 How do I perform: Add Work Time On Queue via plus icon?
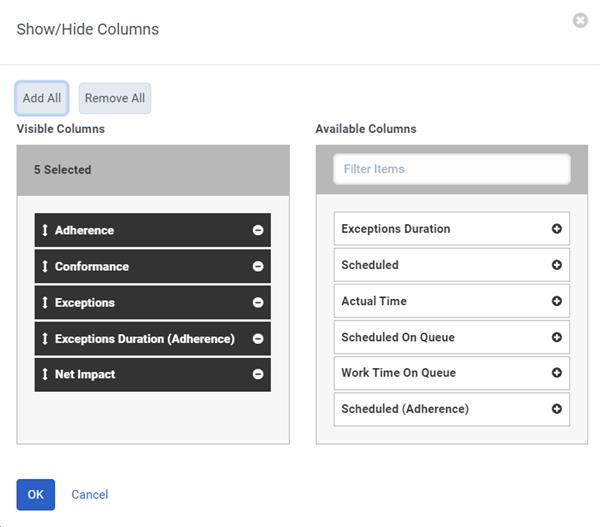[x=556, y=372]
